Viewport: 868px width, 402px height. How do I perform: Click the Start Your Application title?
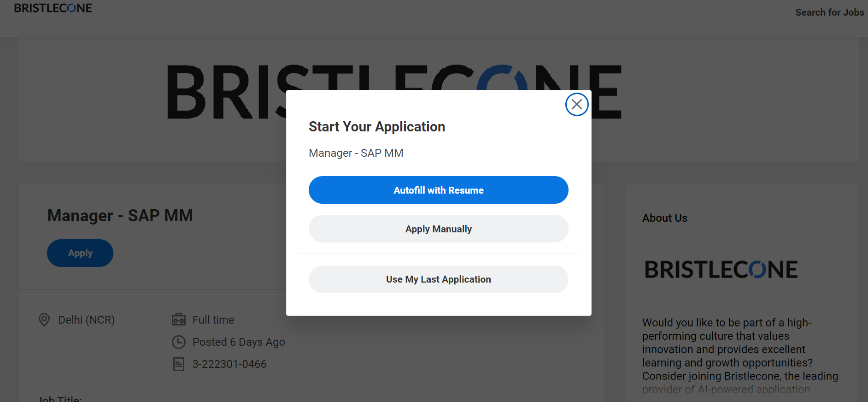(377, 127)
